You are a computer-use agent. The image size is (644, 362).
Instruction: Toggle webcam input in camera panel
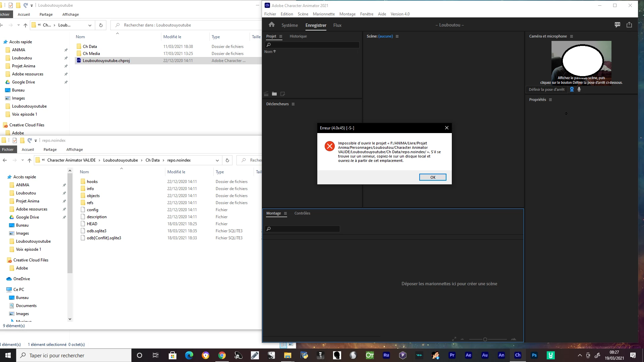[x=572, y=89]
